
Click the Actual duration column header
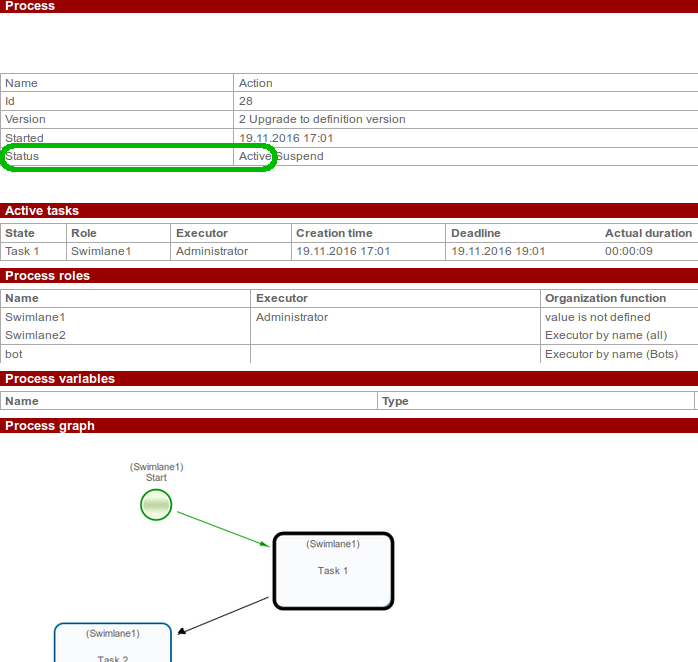point(648,233)
